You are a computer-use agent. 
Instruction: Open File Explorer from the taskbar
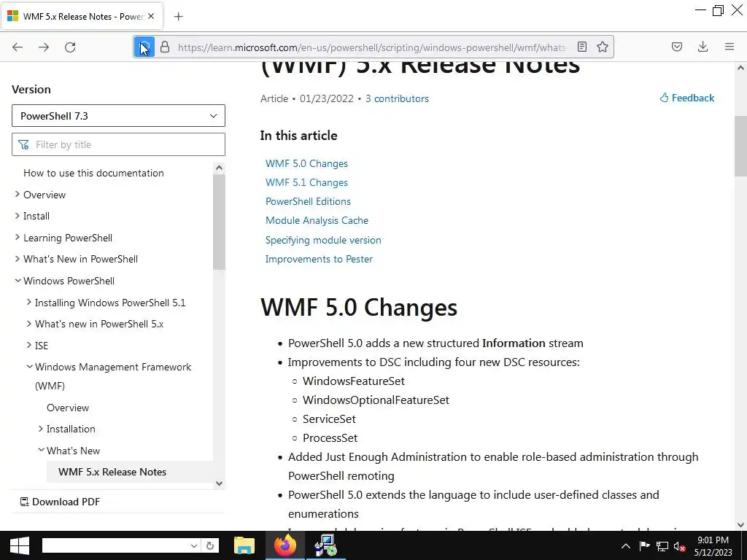[x=244, y=545]
